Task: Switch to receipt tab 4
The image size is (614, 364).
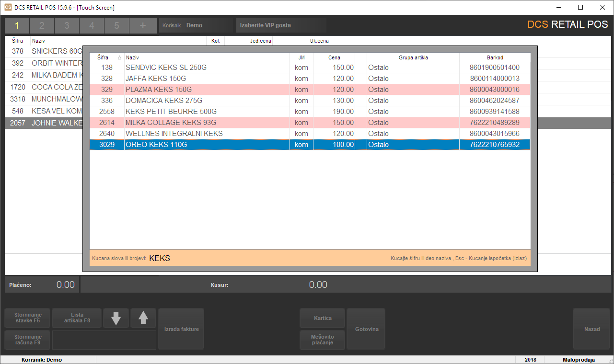Action: 92,25
